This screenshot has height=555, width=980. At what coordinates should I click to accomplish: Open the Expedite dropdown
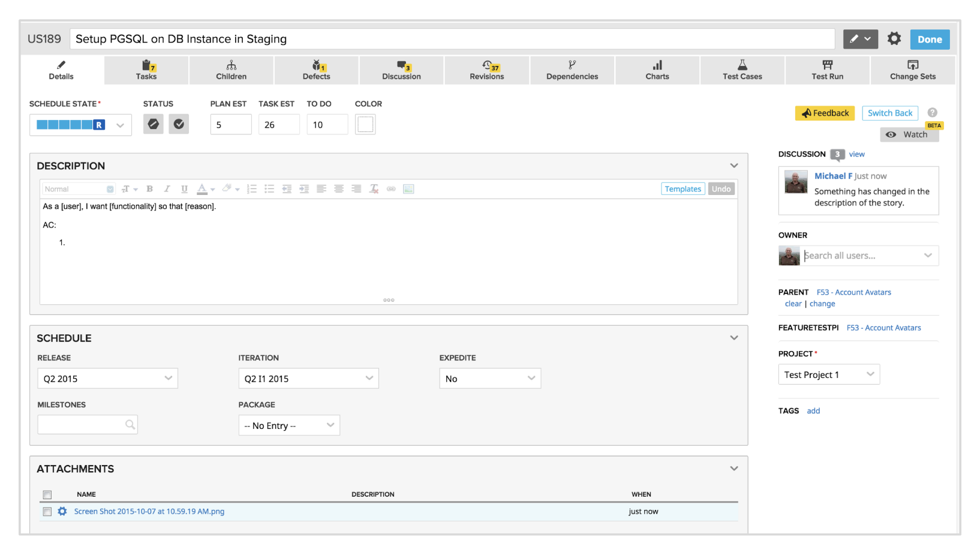[x=489, y=379]
